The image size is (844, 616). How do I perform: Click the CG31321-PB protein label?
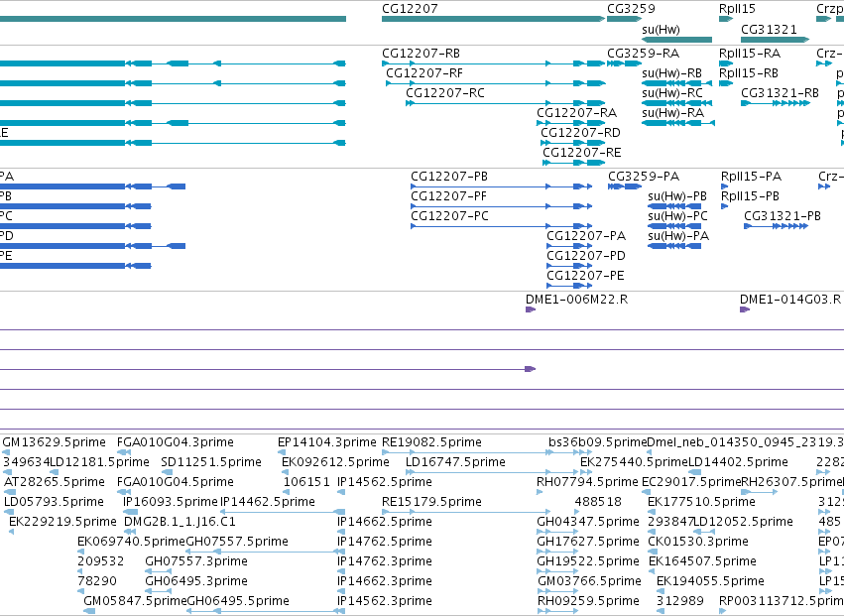tap(783, 216)
